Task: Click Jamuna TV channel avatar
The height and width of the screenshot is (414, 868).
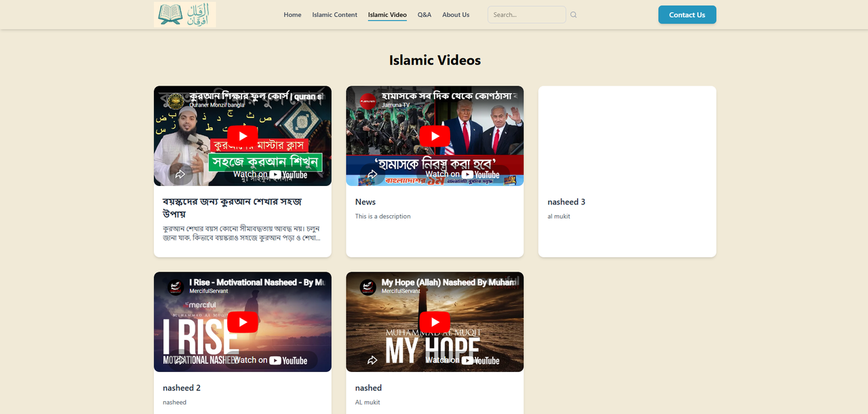Action: [x=368, y=101]
